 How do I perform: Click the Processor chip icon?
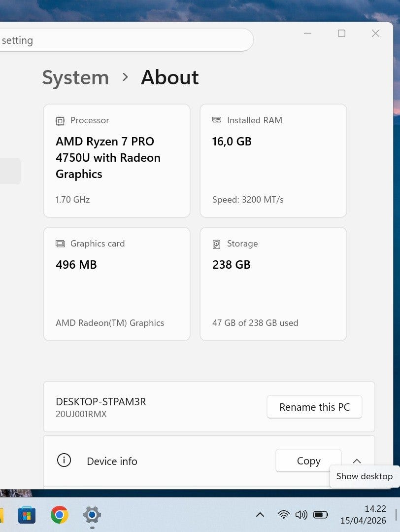(60, 120)
